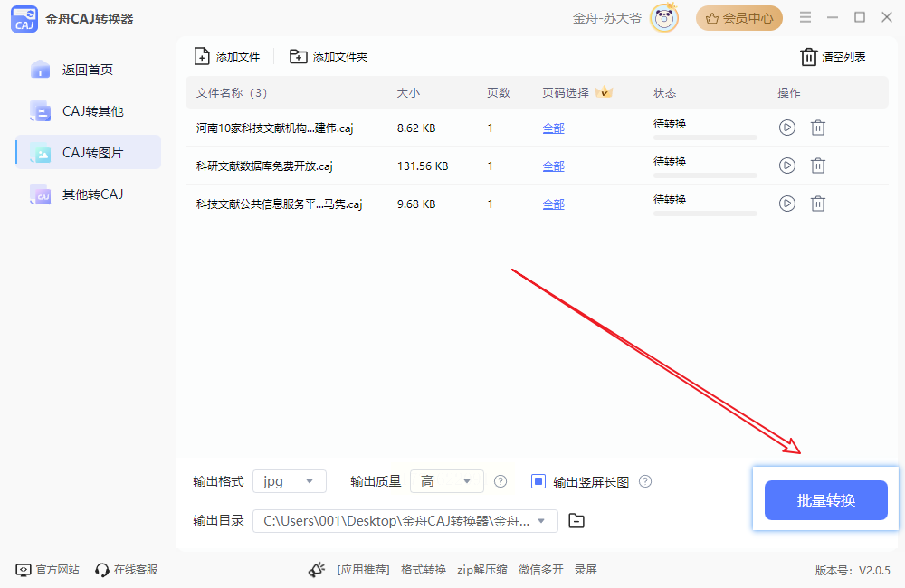
Task: Browse output folder with folder icon
Action: tap(576, 521)
